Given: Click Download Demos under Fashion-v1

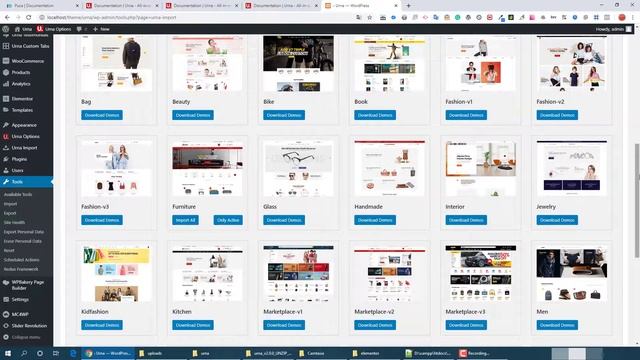Looking at the screenshot, I should click(x=466, y=115).
